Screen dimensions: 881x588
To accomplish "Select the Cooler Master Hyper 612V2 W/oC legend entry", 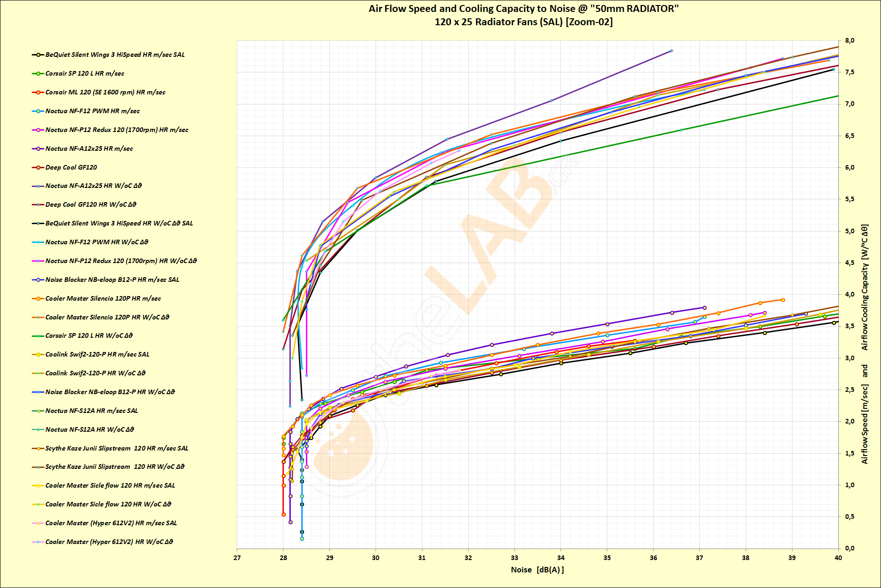I will click(x=109, y=542).
